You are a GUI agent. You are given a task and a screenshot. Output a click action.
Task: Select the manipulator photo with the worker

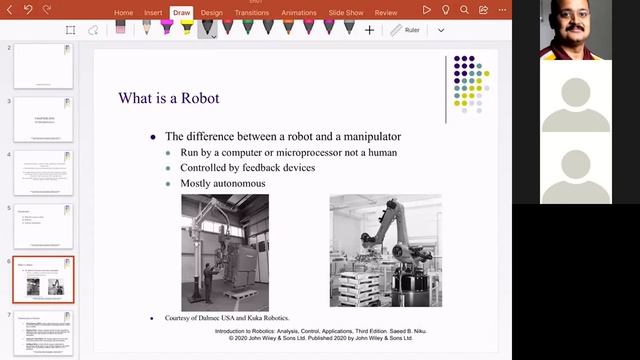coord(225,253)
